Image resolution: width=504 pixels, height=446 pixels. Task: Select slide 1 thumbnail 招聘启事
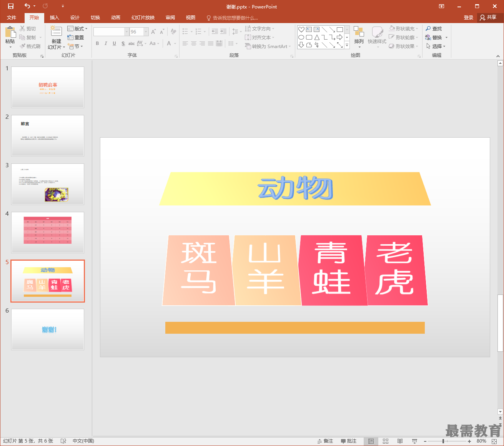point(48,87)
